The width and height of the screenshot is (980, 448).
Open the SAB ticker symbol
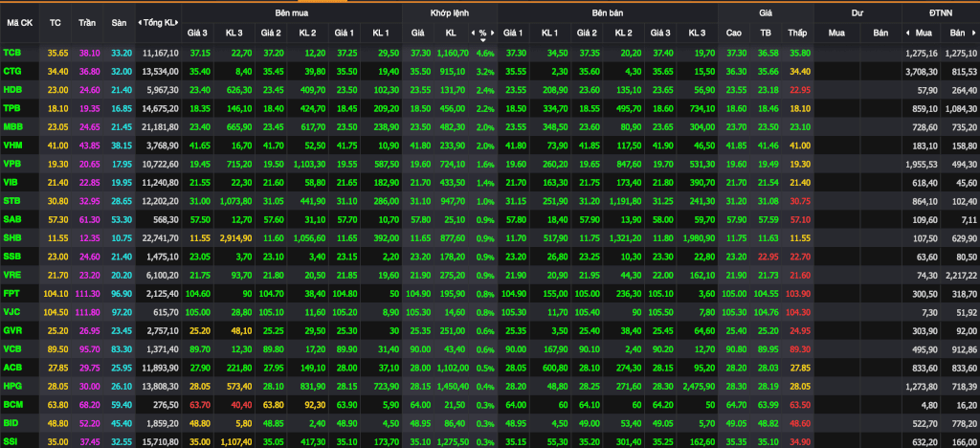point(11,219)
